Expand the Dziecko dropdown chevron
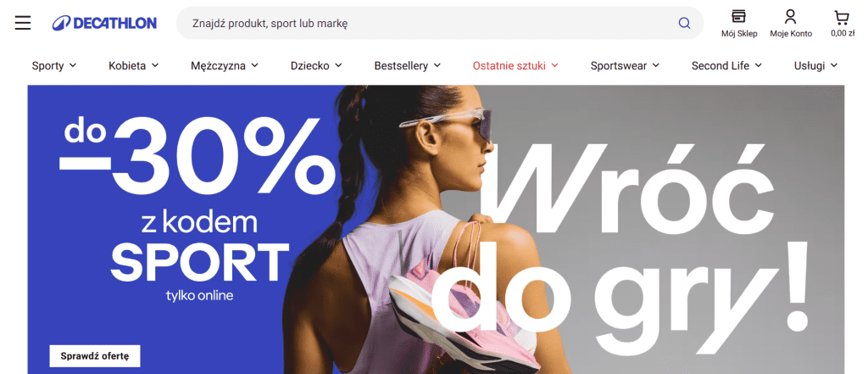 [338, 65]
